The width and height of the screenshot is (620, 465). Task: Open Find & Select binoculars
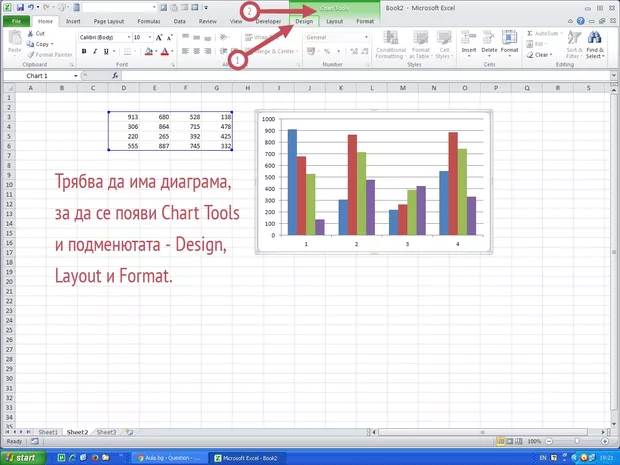pos(595,45)
